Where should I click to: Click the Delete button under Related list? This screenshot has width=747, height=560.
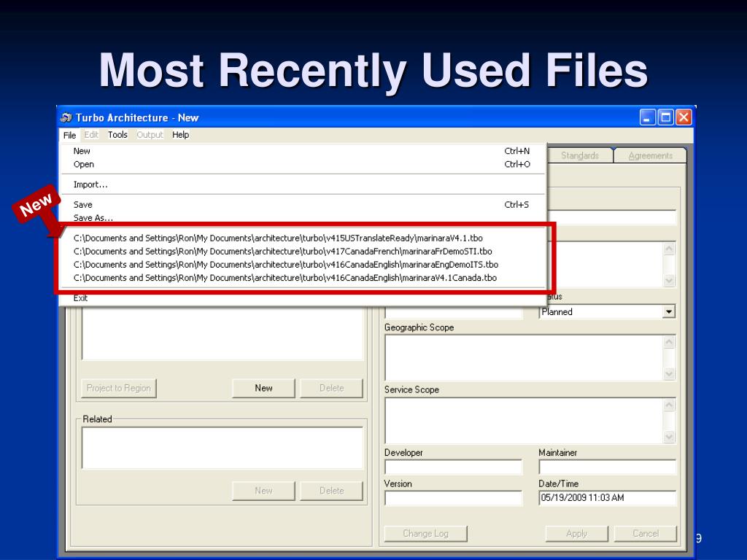[332, 491]
